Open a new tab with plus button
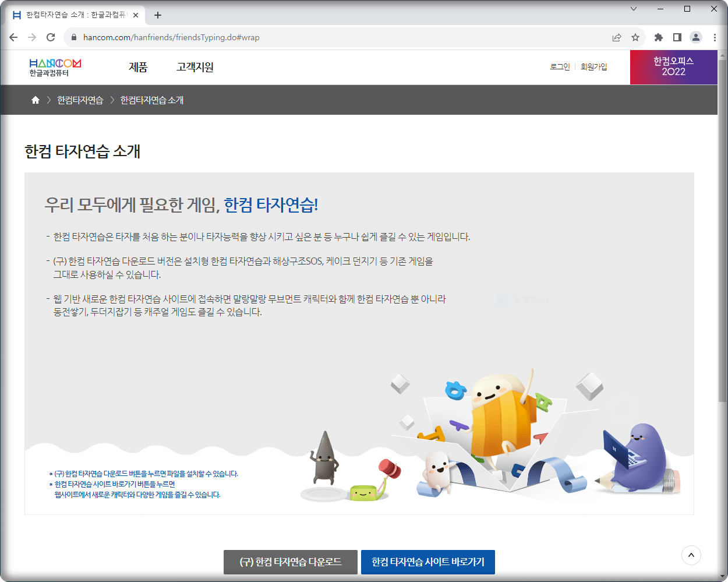Screen dimensions: 728x582 pos(158,15)
